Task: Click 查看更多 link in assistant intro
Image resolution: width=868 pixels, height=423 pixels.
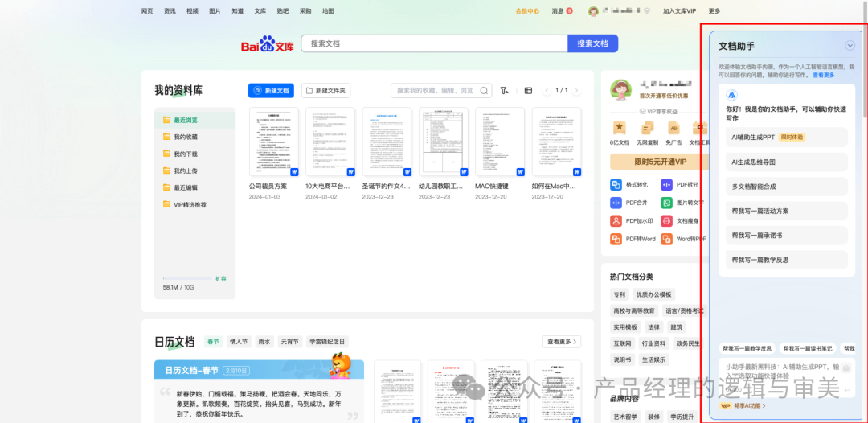Action: point(823,75)
